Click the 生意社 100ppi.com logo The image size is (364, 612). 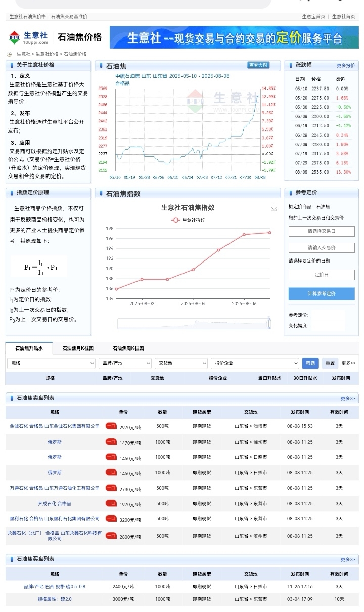[28, 37]
